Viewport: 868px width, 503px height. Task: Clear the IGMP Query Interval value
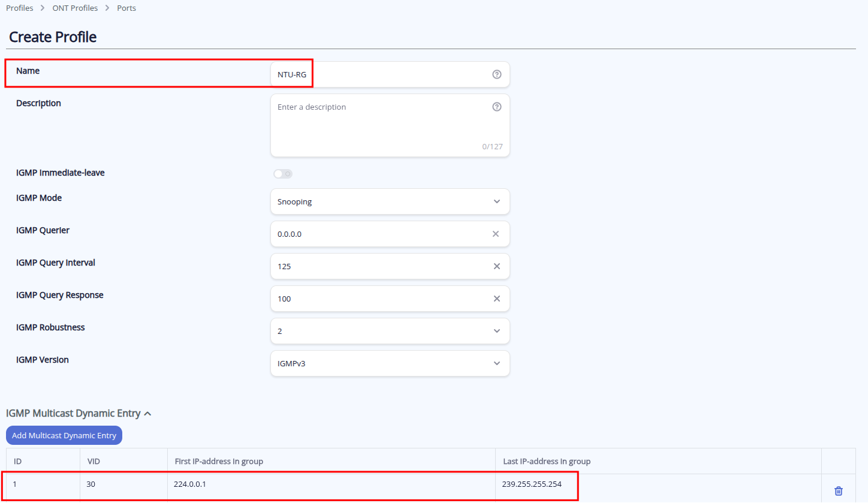click(x=496, y=266)
